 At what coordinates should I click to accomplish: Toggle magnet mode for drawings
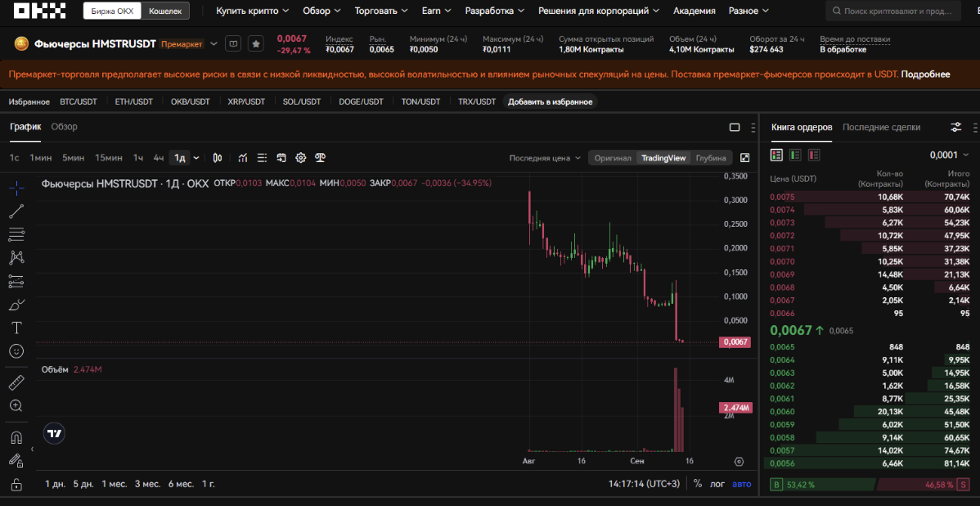click(16, 437)
